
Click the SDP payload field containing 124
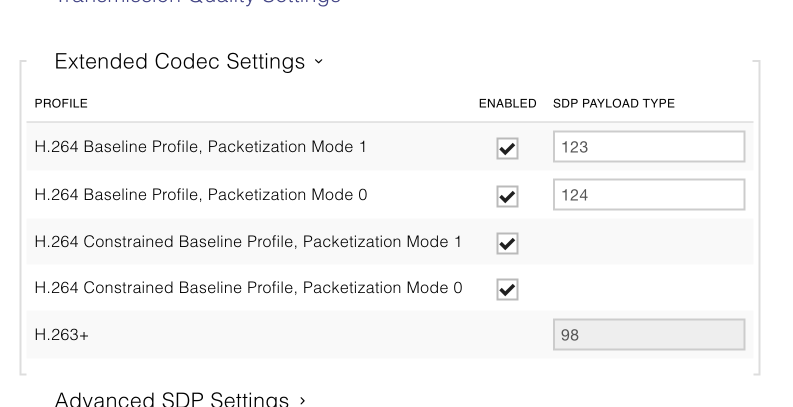[648, 195]
